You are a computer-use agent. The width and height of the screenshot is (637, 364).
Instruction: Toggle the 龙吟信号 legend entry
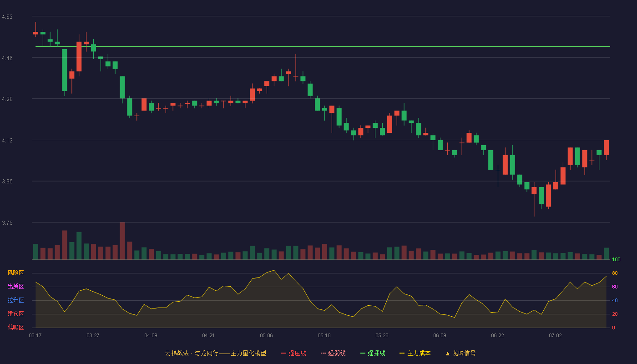[460, 353]
